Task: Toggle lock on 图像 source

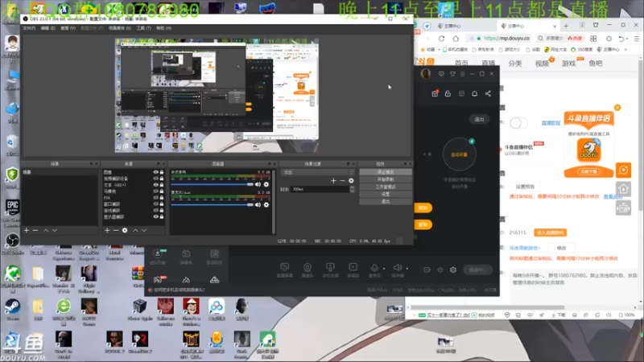Action: (x=162, y=172)
